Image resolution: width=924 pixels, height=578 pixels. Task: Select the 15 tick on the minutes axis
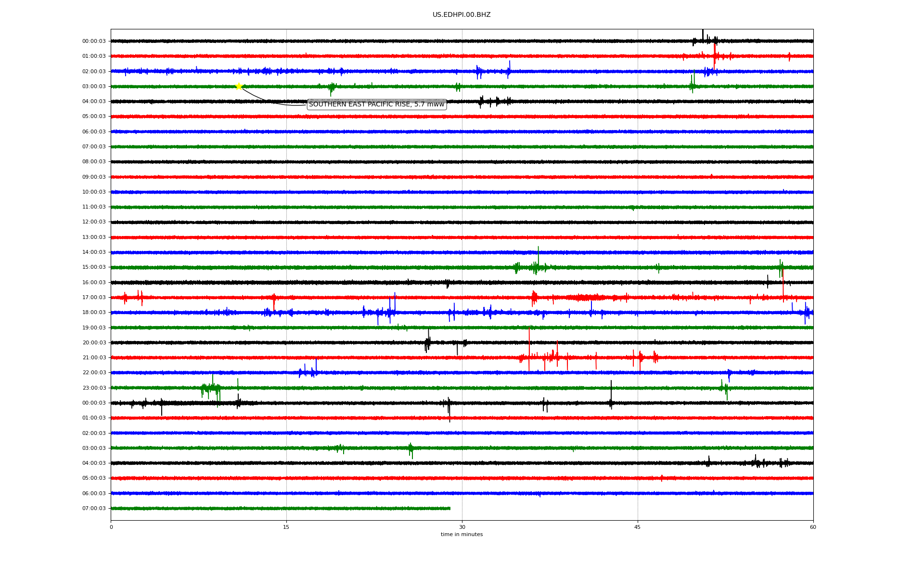pyautogui.click(x=286, y=527)
